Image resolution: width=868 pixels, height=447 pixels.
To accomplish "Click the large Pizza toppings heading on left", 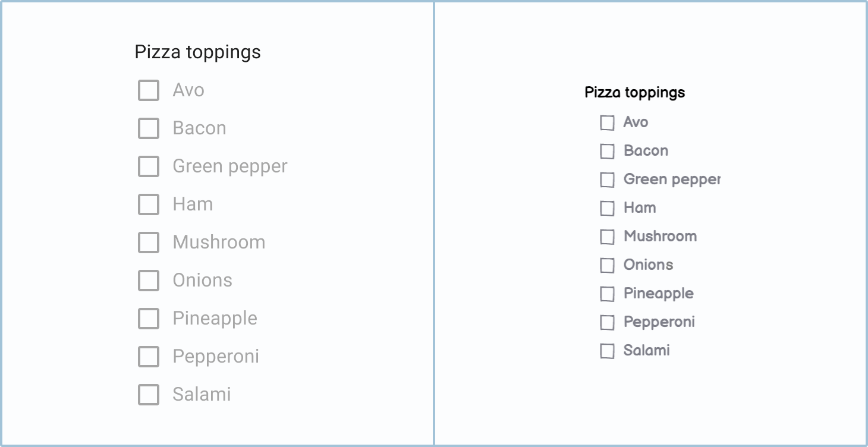I will pyautogui.click(x=197, y=52).
